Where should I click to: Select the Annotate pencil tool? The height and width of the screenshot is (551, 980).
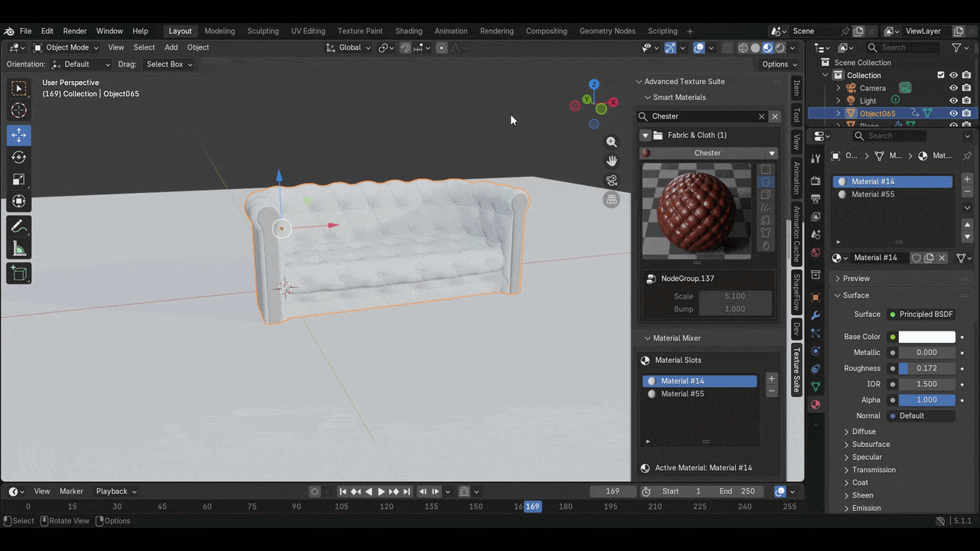tap(19, 227)
